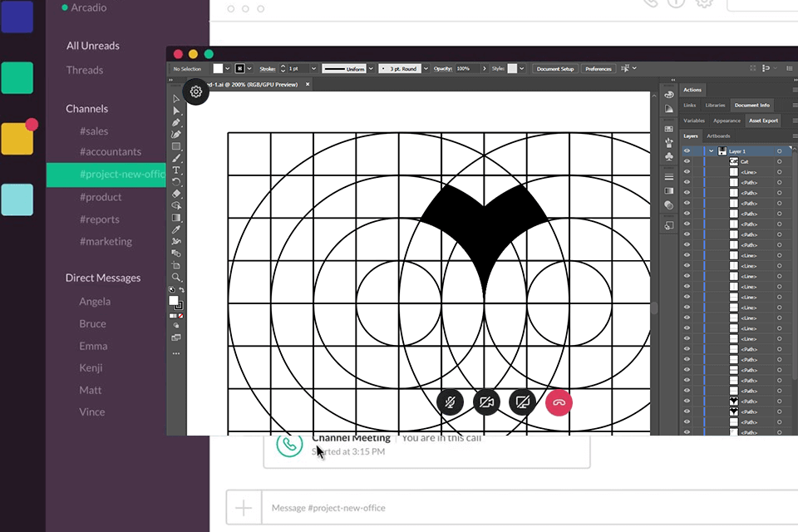Screen dimensions: 798x532
Task: Toggle the camera in the call
Action: point(486,402)
